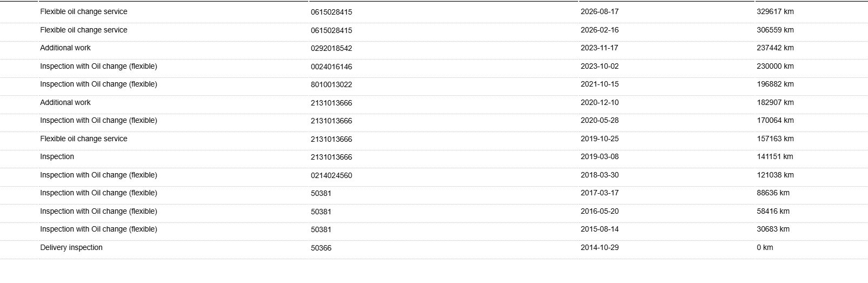Click the 2015-08-14 inspection date
Screen dimensions: 868x283
pyautogui.click(x=600, y=229)
